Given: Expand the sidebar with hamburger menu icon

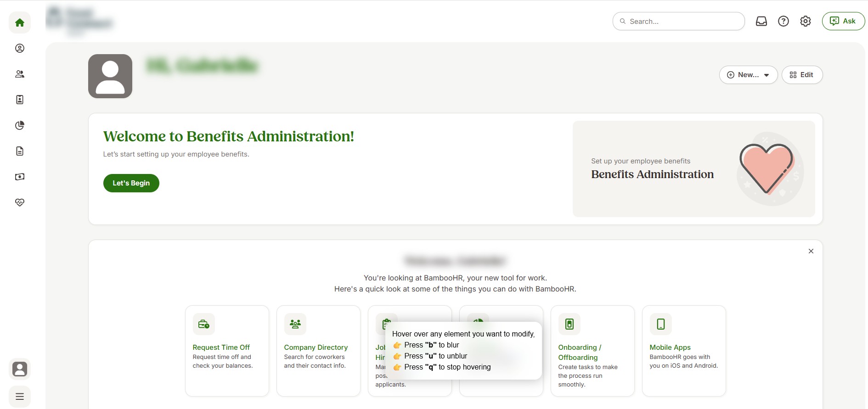Looking at the screenshot, I should pyautogui.click(x=20, y=397).
